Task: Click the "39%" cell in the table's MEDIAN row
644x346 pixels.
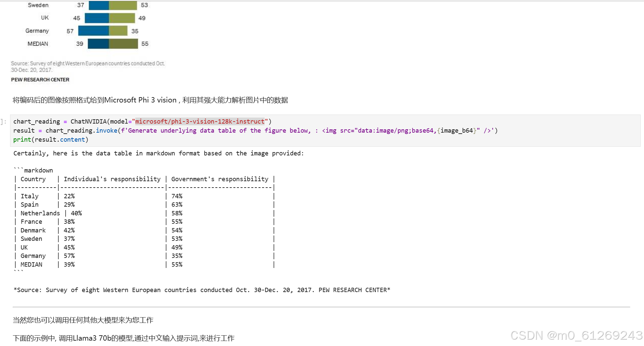Action: (x=69, y=265)
